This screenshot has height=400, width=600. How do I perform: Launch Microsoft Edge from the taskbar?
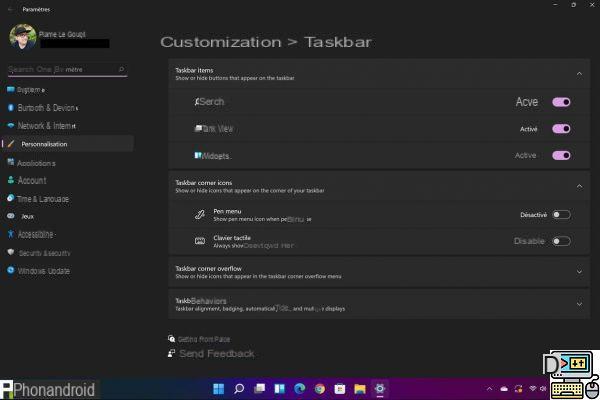(300, 389)
